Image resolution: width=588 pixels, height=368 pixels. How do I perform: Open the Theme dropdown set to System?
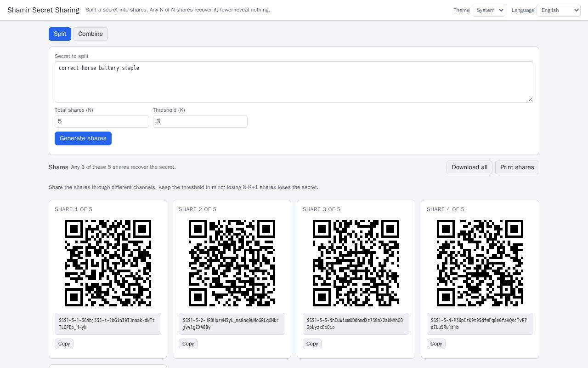coord(488,10)
